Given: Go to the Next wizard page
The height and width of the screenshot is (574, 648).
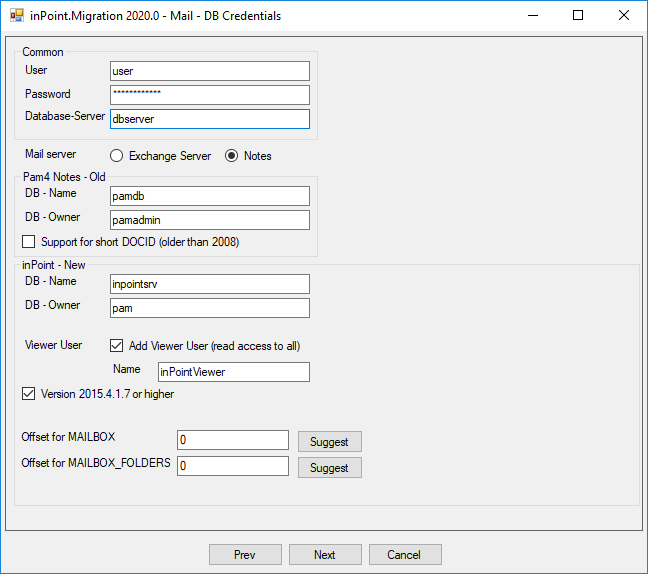Looking at the screenshot, I should [325, 555].
